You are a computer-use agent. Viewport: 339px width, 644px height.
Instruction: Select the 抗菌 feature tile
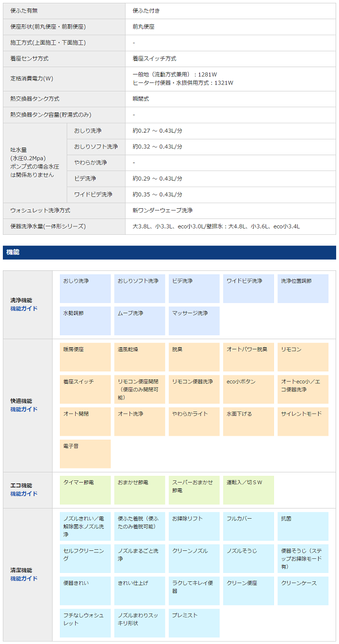[x=303, y=526]
